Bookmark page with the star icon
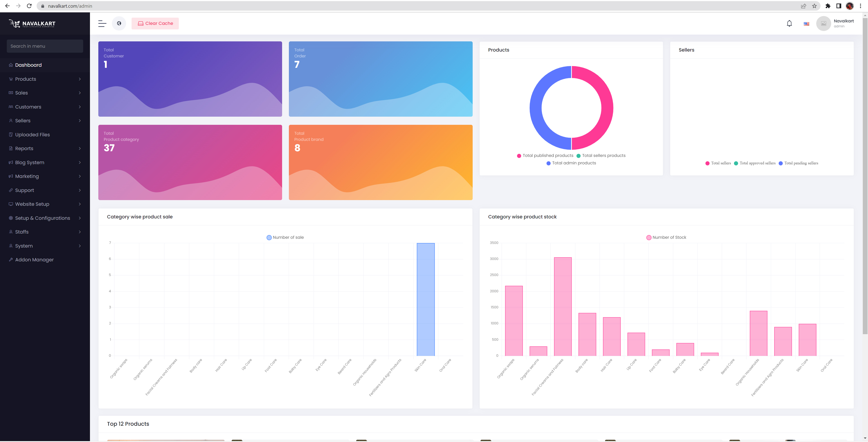 click(x=814, y=6)
